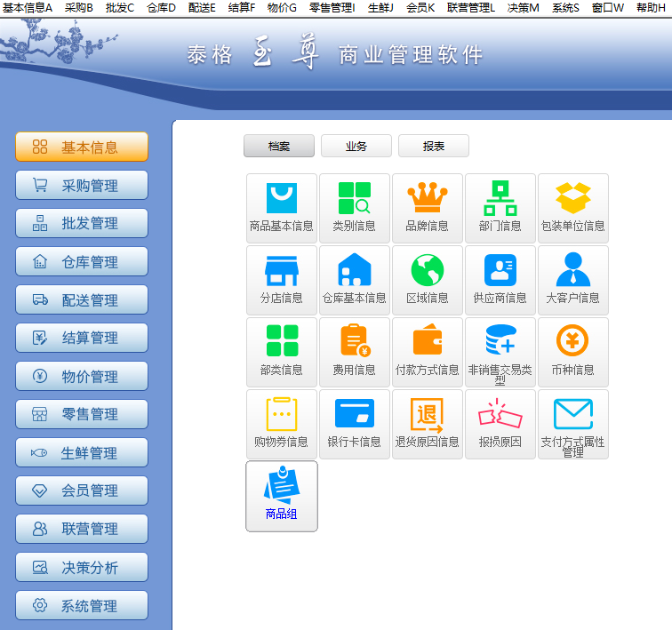
Task: Open the 系统S menu
Action: pyautogui.click(x=565, y=7)
